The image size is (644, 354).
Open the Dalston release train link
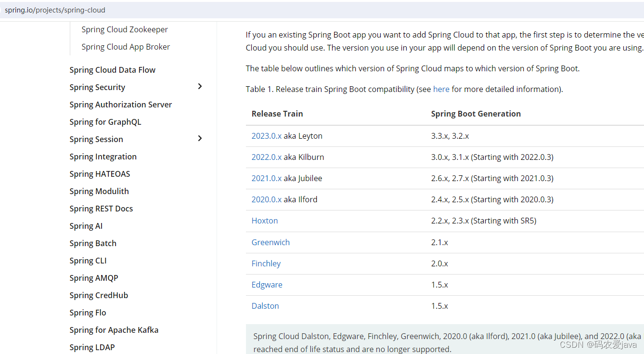[x=265, y=306]
